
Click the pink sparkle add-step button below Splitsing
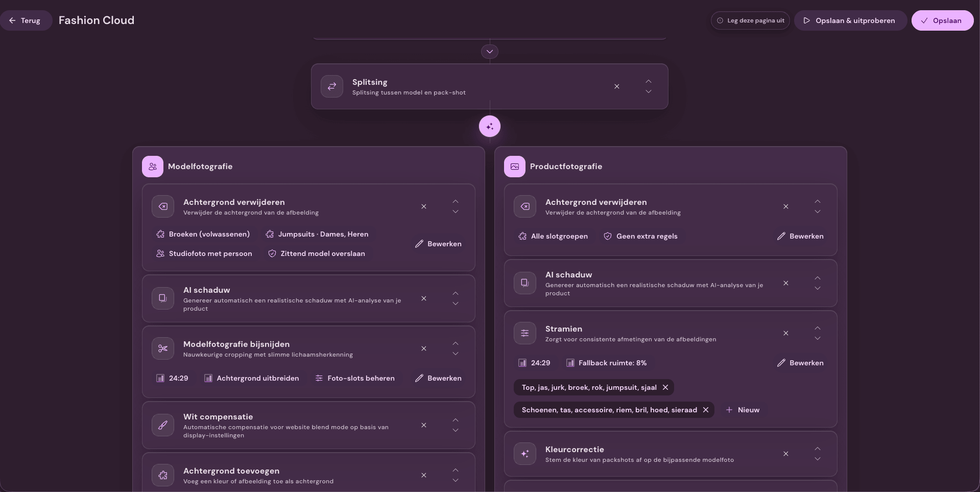click(490, 126)
